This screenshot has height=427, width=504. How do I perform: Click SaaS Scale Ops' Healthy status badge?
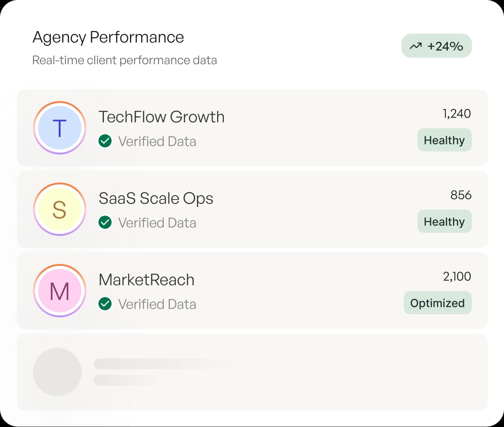coord(444,222)
